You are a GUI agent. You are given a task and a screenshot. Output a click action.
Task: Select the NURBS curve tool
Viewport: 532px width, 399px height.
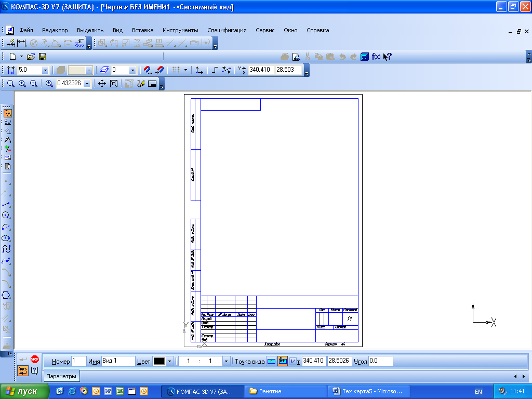tap(6, 249)
